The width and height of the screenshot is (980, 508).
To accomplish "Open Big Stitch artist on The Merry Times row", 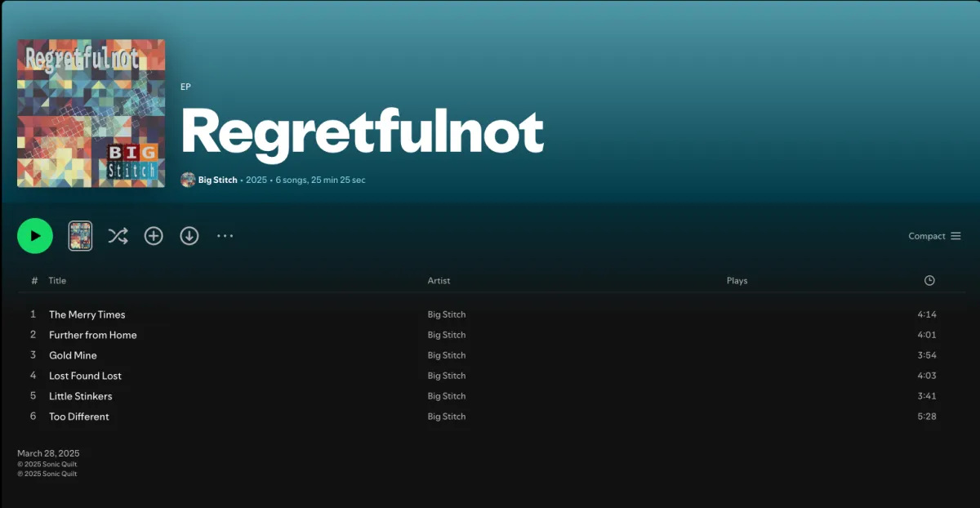I will coord(447,314).
